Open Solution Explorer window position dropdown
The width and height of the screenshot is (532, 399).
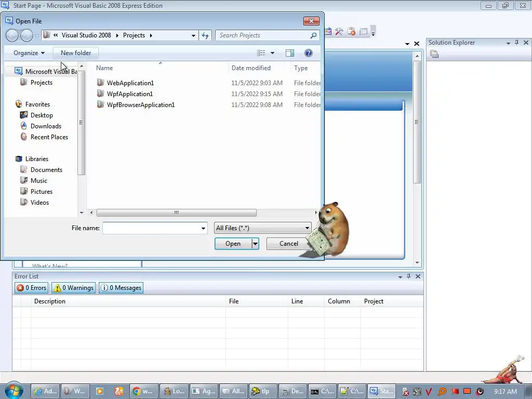point(508,43)
